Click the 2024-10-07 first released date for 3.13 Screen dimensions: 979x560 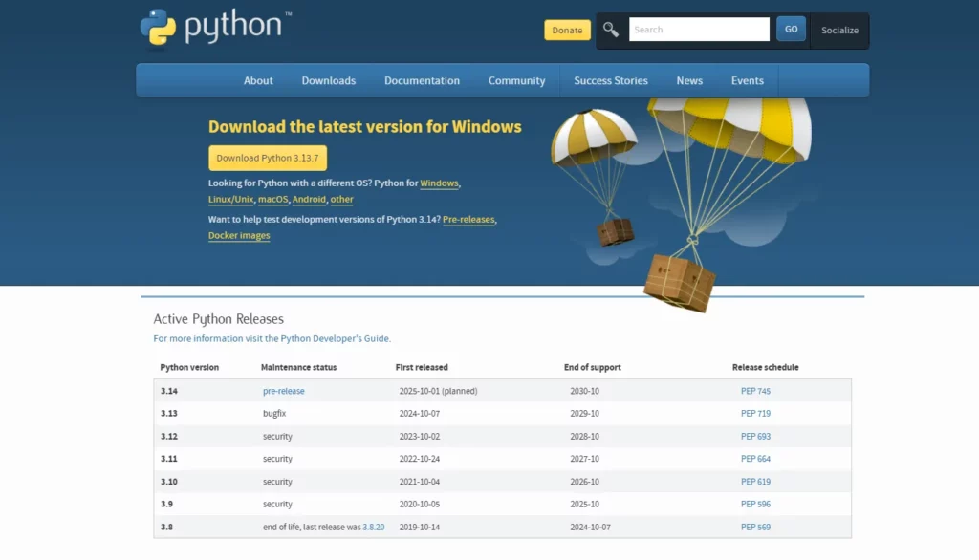(420, 413)
